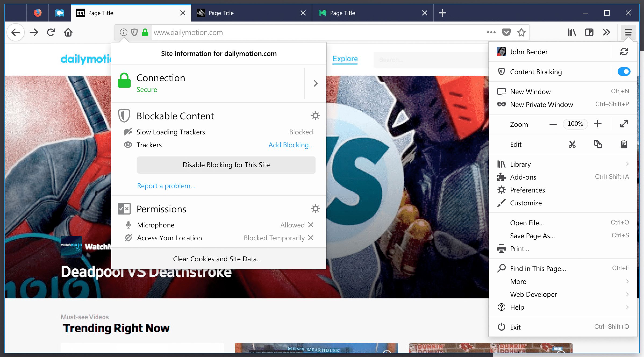Viewport: 644px width, 357px height.
Task: Open the Report a problem link
Action: (166, 186)
